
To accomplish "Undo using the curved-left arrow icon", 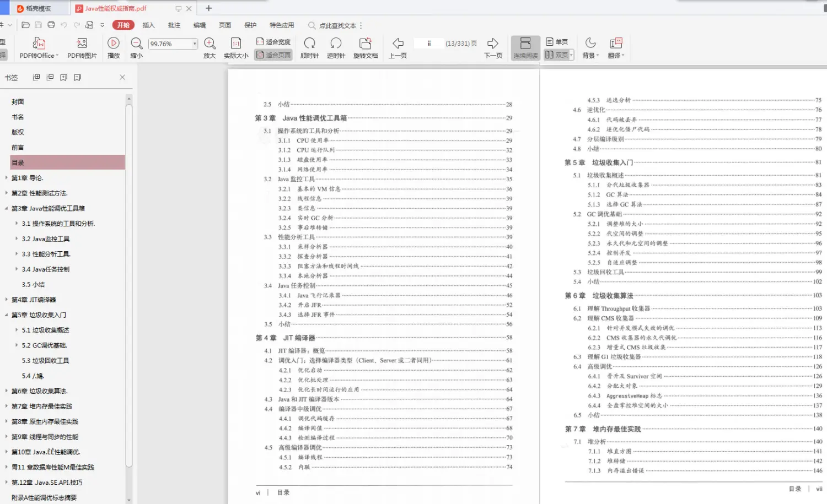I will coord(64,25).
